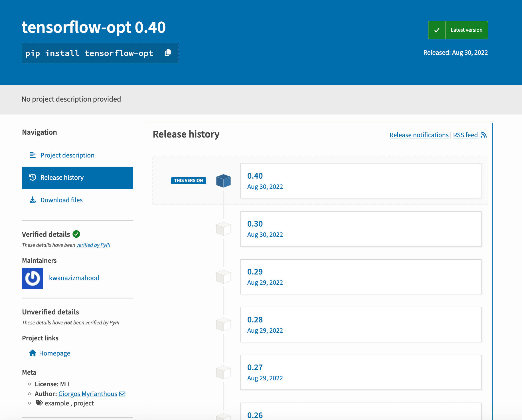Click the Navigation heading
Viewport: 522px width, 420px height.
(x=39, y=132)
